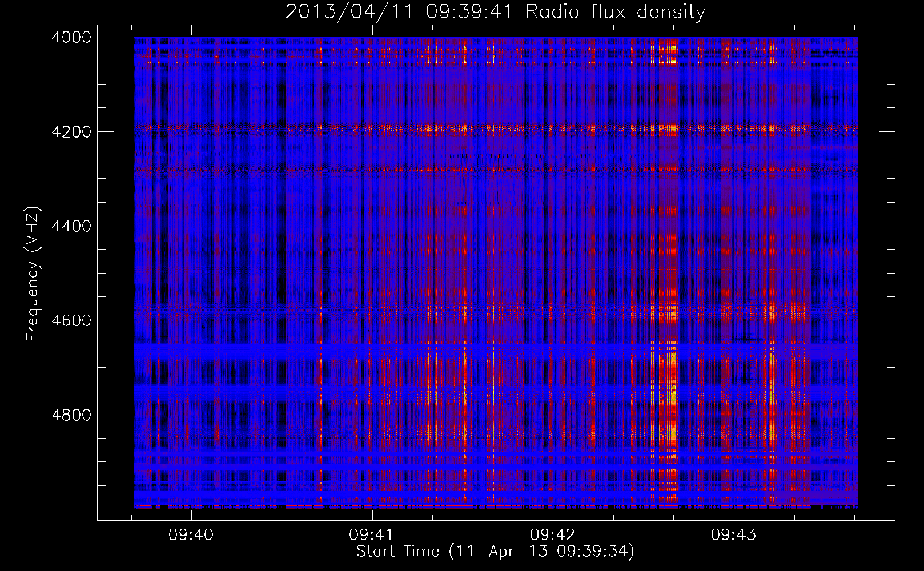The width and height of the screenshot is (924, 571).
Task: Select the 4000 frequency tick label
Action: pyautogui.click(x=71, y=37)
